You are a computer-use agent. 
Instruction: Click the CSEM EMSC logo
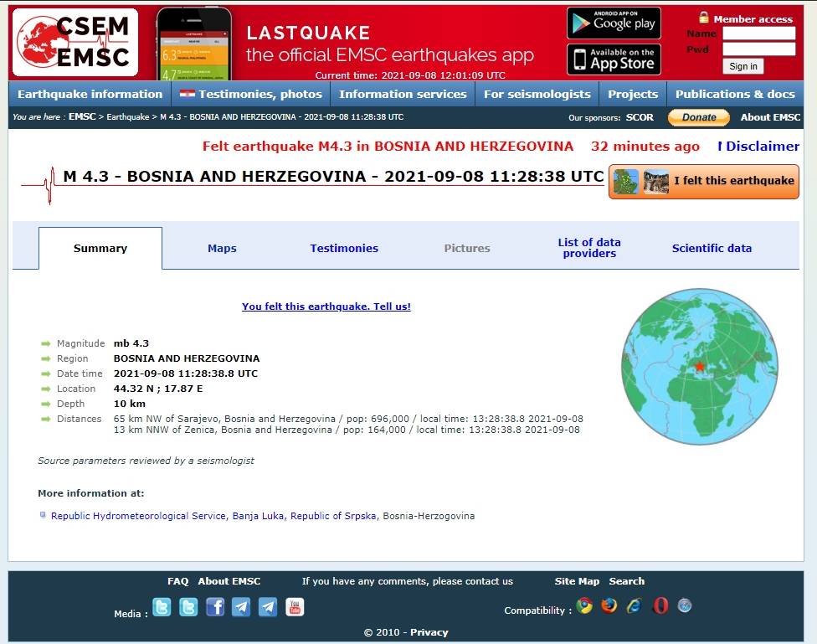click(x=75, y=43)
